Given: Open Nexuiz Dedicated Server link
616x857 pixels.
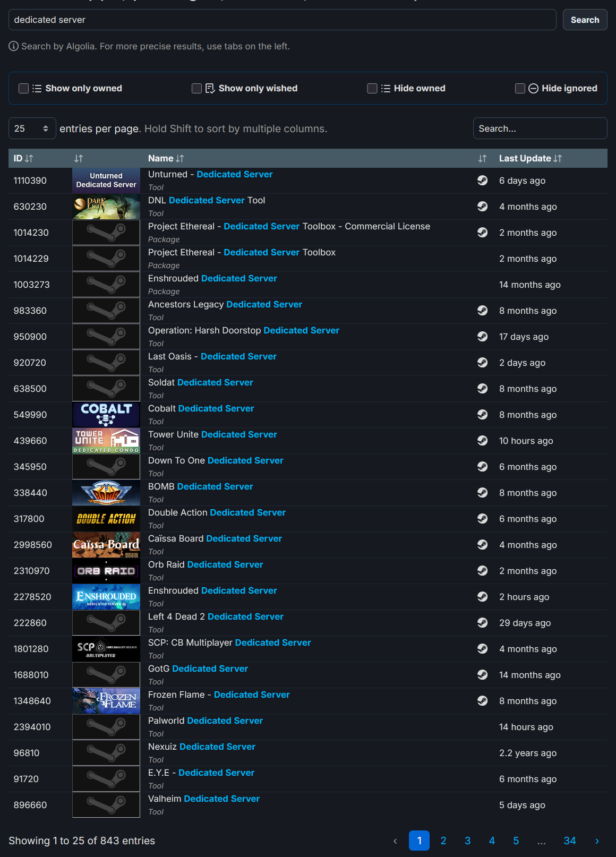Looking at the screenshot, I should pyautogui.click(x=202, y=747).
